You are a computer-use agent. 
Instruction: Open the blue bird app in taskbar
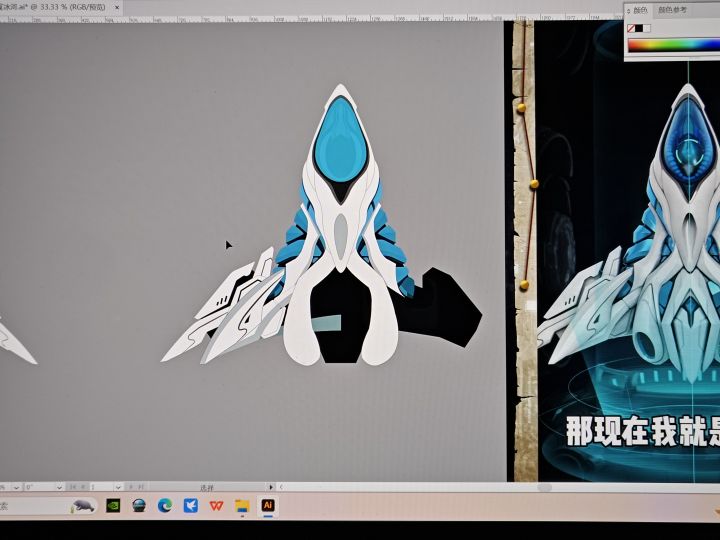pyautogui.click(x=191, y=506)
